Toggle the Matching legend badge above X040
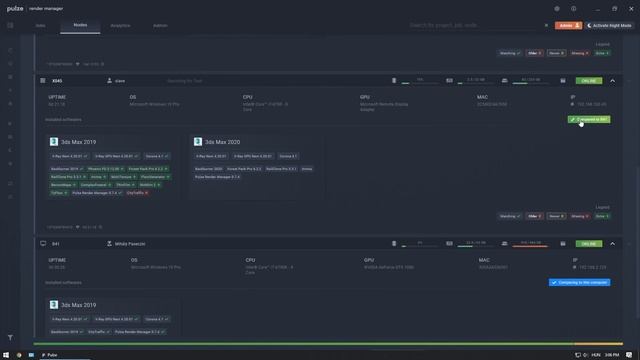This screenshot has height=360, width=640. pos(510,53)
